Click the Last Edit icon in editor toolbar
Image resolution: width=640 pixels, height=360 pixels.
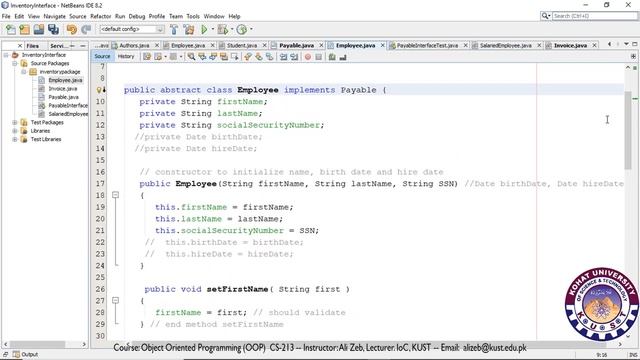point(147,57)
